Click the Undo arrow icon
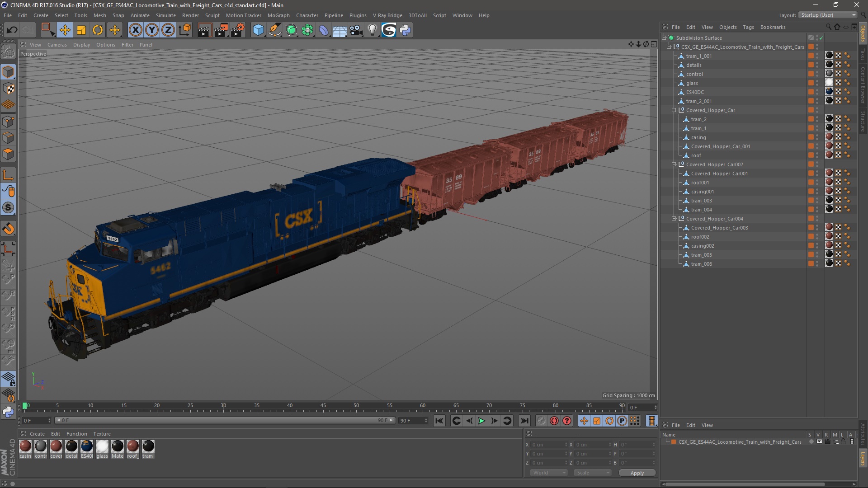The width and height of the screenshot is (868, 488). pyautogui.click(x=12, y=30)
